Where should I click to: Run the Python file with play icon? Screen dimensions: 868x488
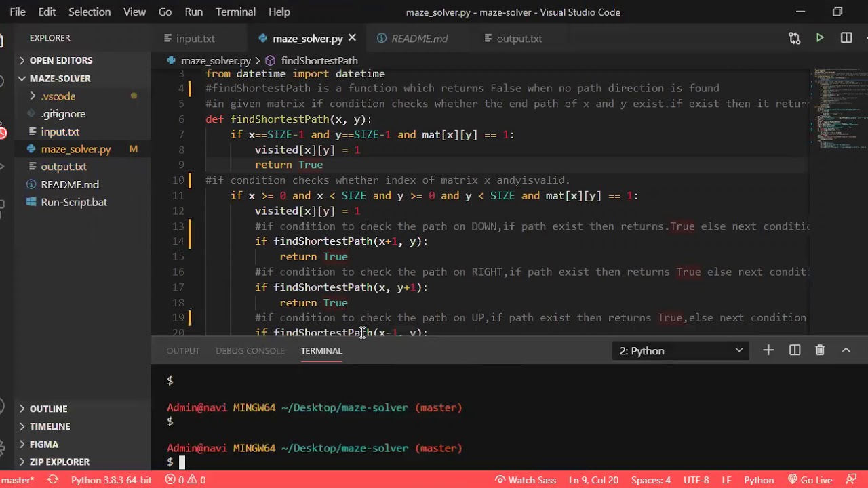(x=820, y=38)
